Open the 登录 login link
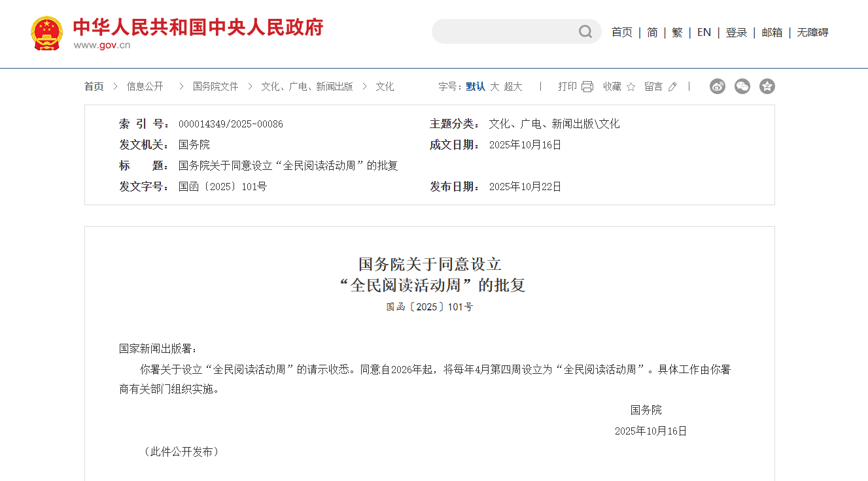This screenshot has width=868, height=481. tap(736, 32)
